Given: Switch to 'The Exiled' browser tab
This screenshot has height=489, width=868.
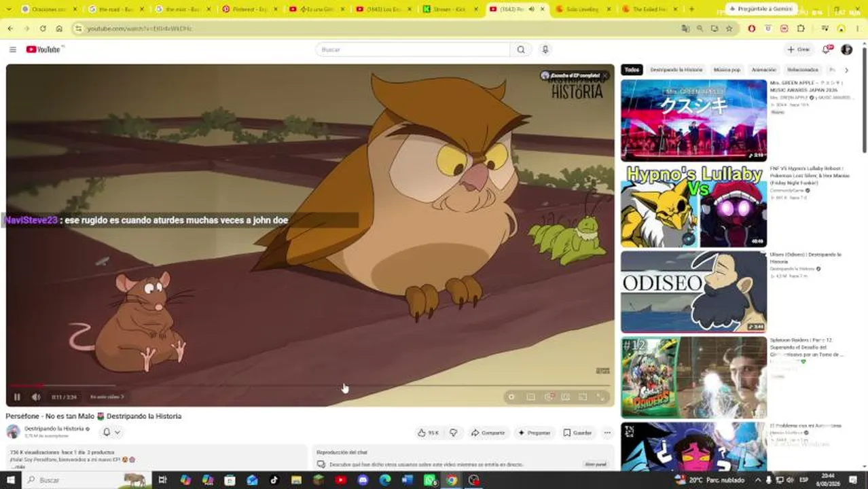Looking at the screenshot, I should (649, 10).
